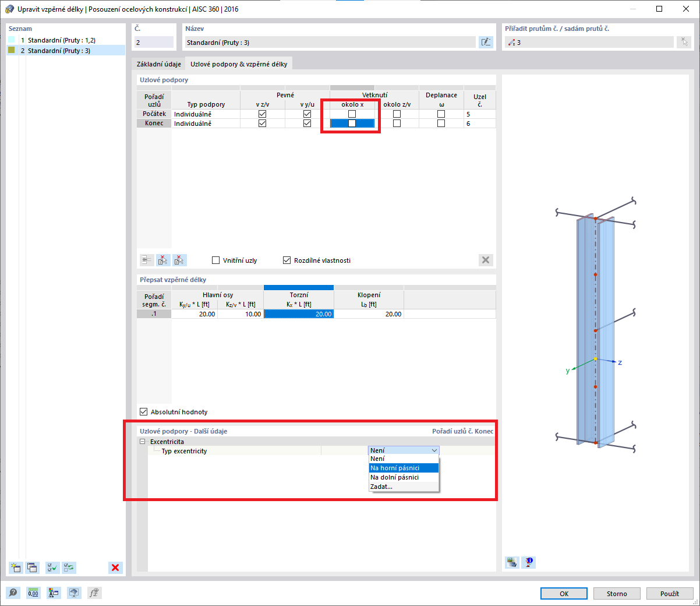Click the Kz/v * L value 10.00 cell
The image size is (700, 606).
[x=241, y=314]
